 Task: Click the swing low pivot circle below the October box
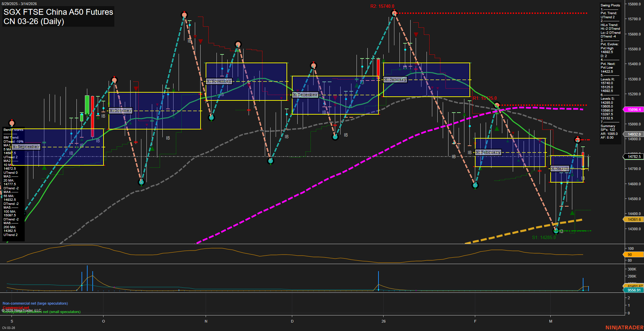141,182
